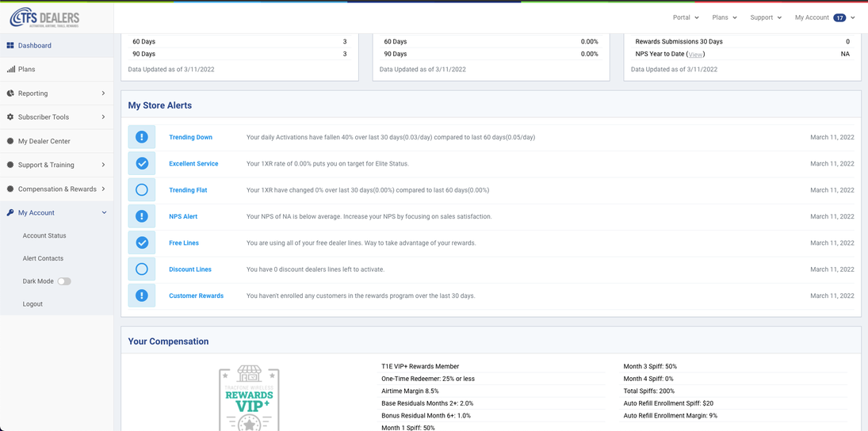Expand the Reporting sidebar section
868x431 pixels.
pos(103,93)
